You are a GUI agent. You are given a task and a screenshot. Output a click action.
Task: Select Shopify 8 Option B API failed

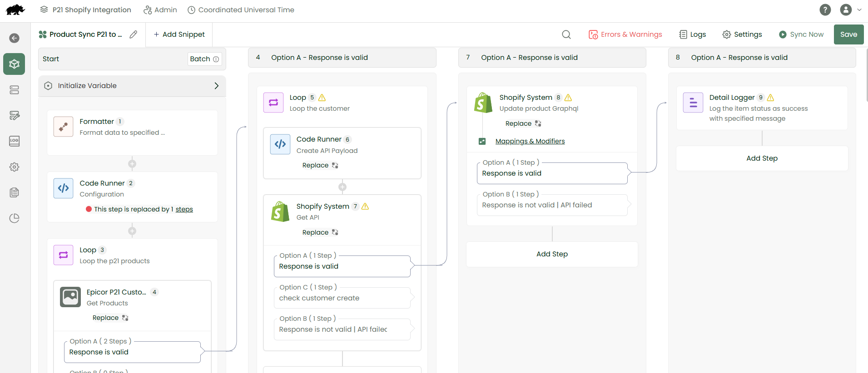552,205
